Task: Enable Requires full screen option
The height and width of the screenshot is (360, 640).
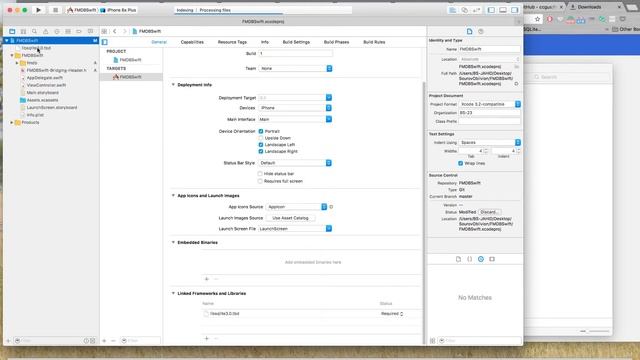Action: 260,181
